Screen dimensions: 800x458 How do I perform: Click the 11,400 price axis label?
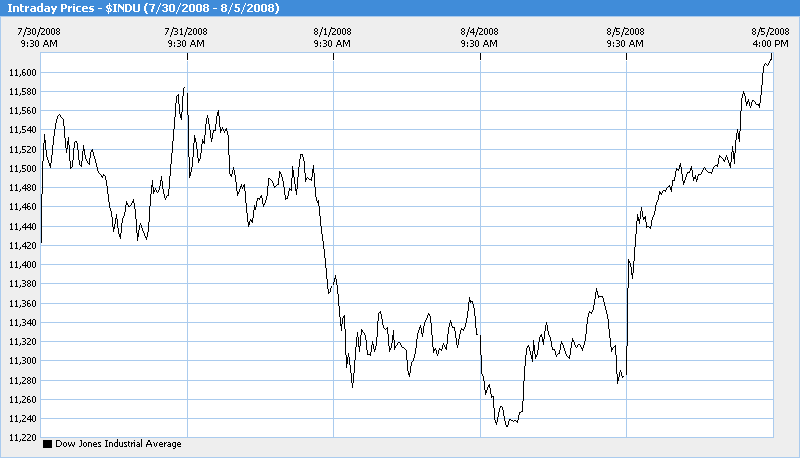[x=22, y=265]
